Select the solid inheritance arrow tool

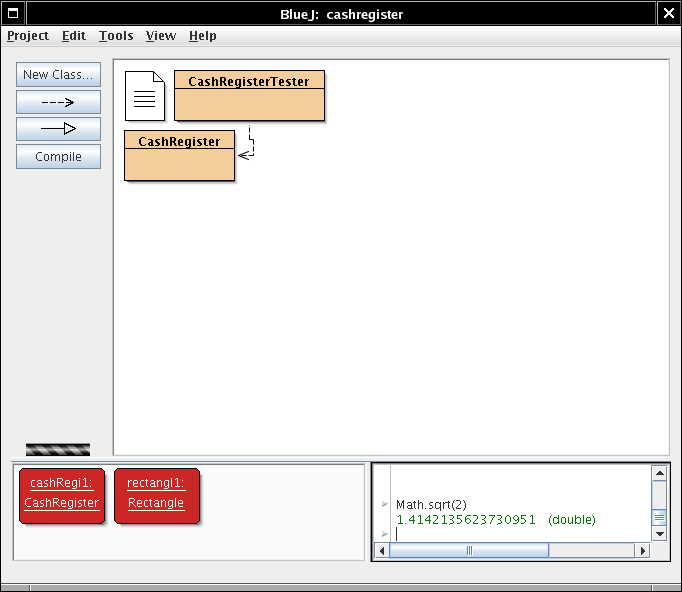tap(58, 129)
